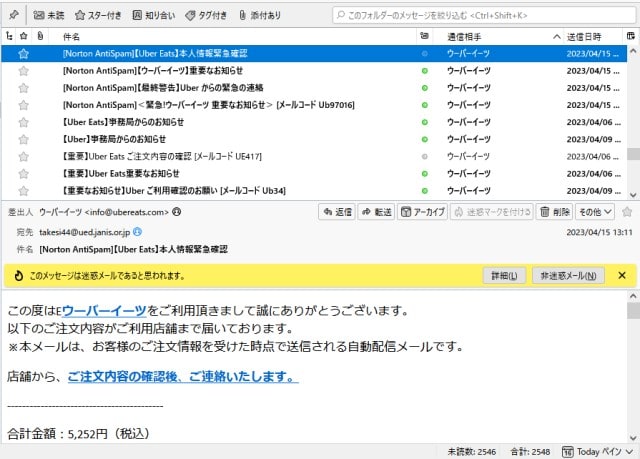Click sender name ウーバーイーツ in header
Viewport: 640px width, 459px height.
click(60, 212)
